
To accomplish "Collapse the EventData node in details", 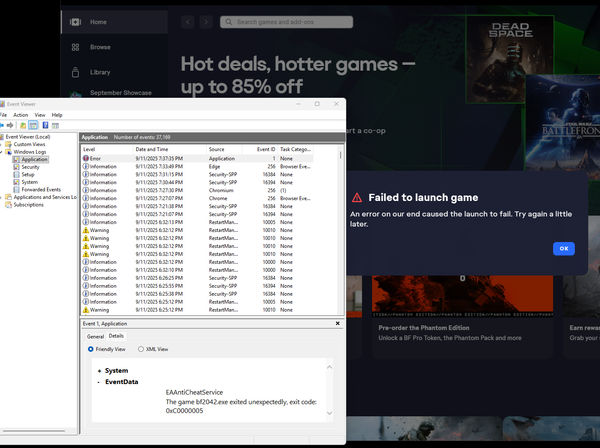I will pos(99,382).
